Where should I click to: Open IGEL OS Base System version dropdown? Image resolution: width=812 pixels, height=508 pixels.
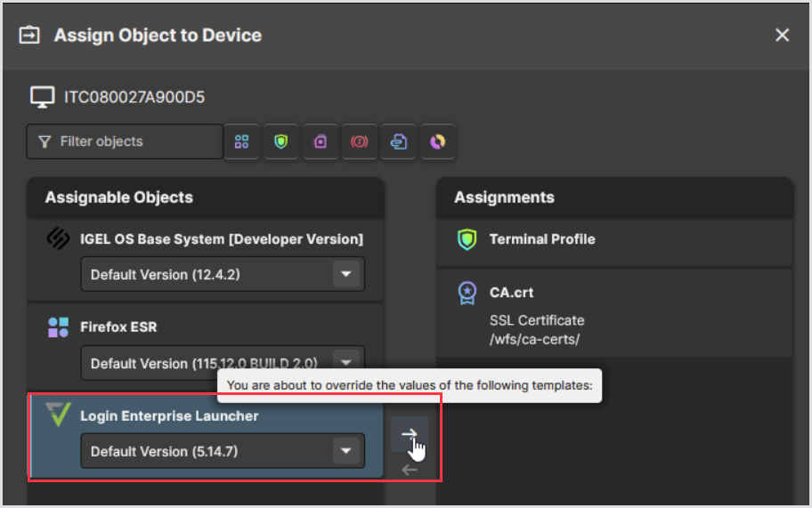[x=346, y=275]
